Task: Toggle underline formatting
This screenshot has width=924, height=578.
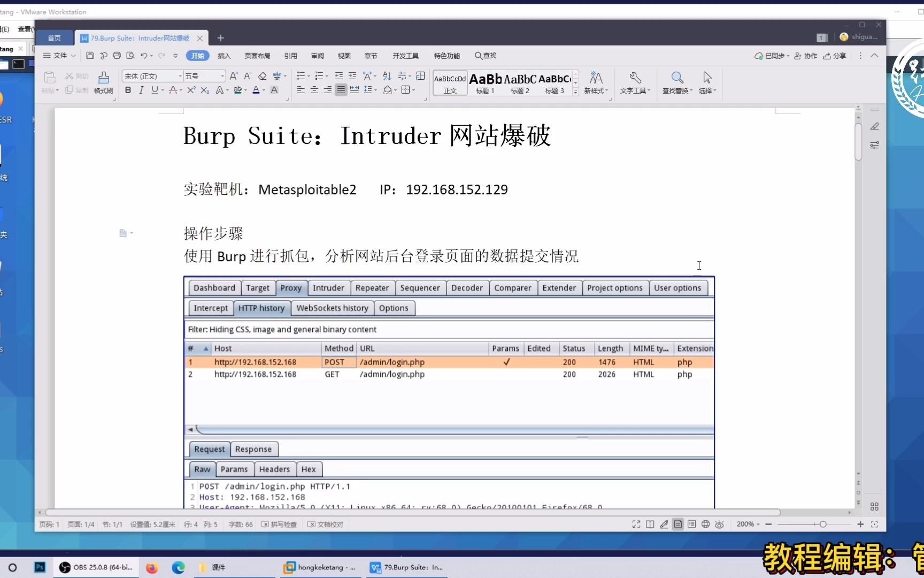Action: [x=155, y=90]
